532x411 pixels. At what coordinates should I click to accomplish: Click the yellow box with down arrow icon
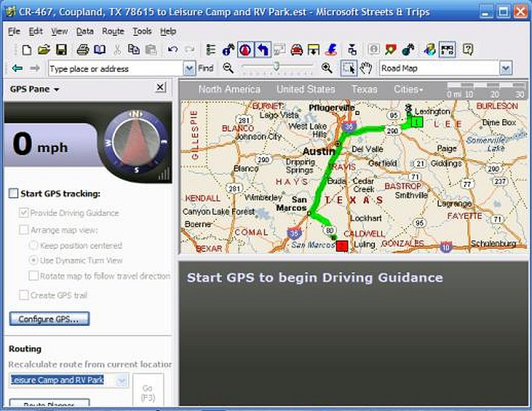[x=313, y=50]
